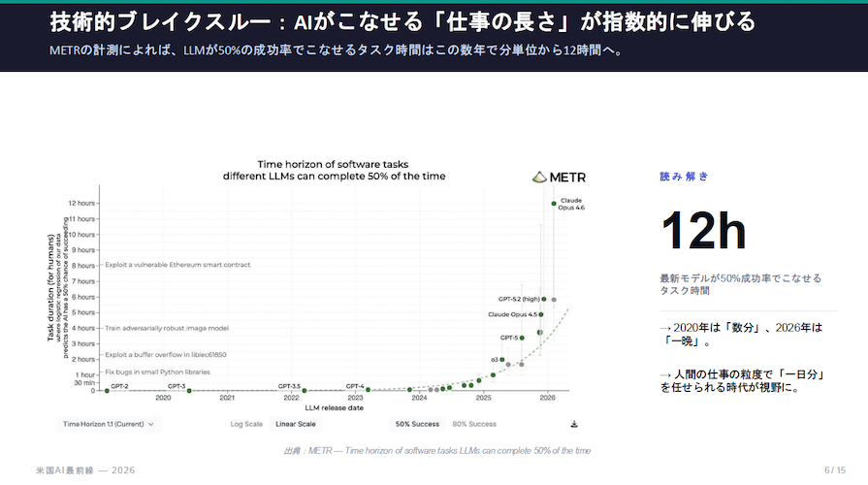Image resolution: width=868 pixels, height=485 pixels.
Task: Click the slide page number '6 / 15'
Action: pos(835,470)
